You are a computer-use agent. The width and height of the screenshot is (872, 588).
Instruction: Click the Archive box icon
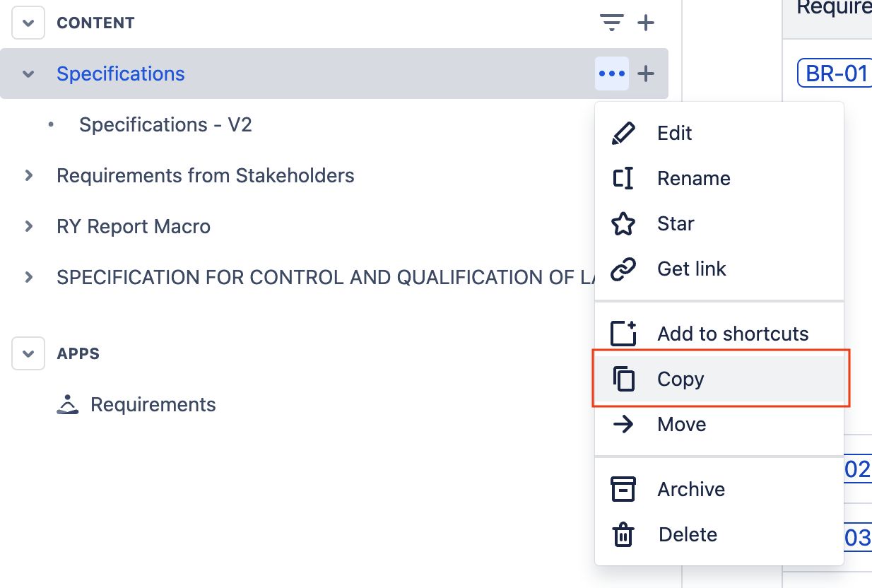pos(623,489)
